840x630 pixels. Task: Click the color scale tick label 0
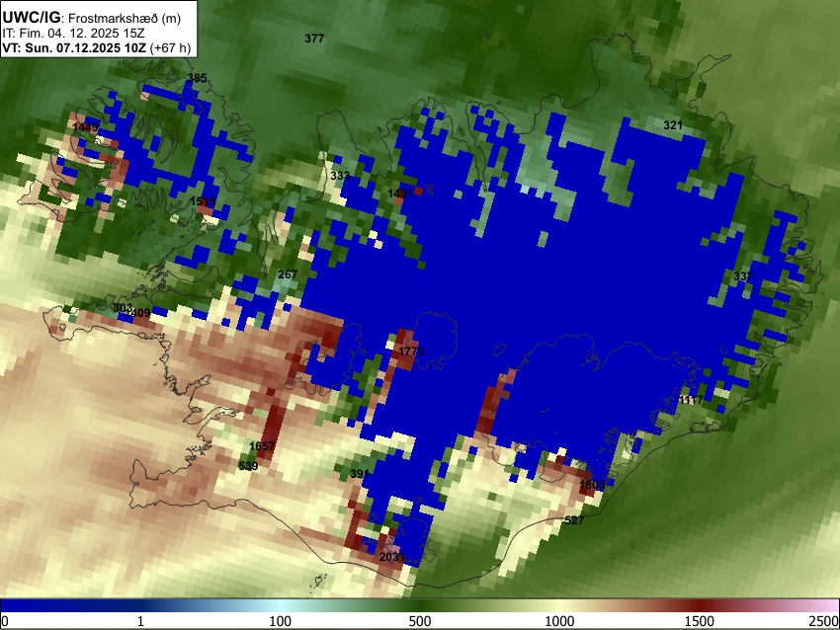point(5,621)
